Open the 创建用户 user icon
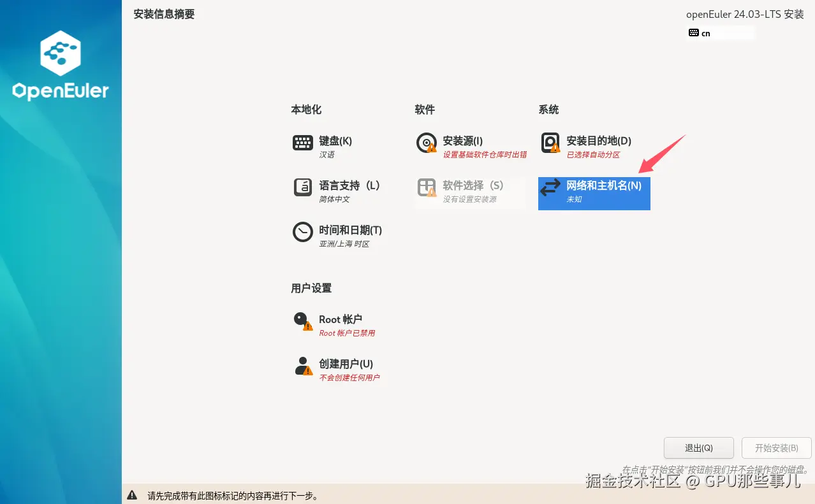The width and height of the screenshot is (815, 504). [301, 366]
